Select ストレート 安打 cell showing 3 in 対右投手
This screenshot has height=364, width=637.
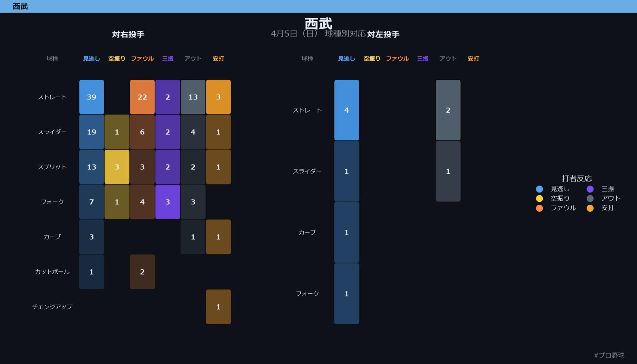[x=218, y=97]
